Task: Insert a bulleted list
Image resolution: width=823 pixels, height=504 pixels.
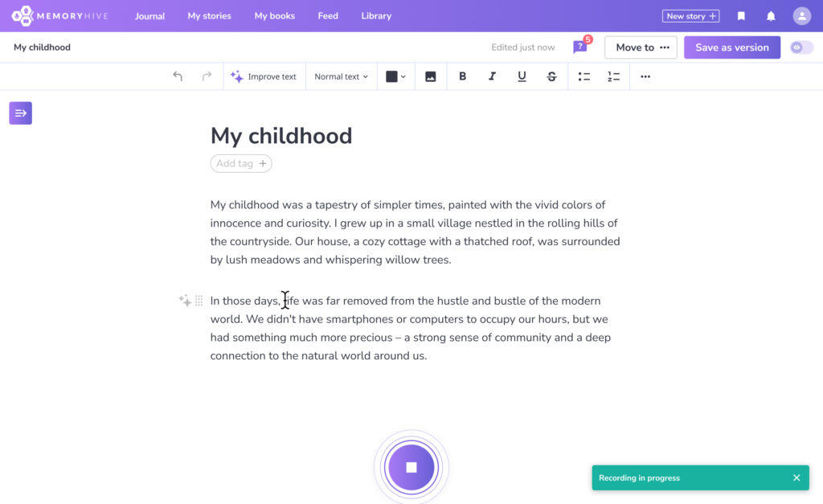Action: coord(584,76)
